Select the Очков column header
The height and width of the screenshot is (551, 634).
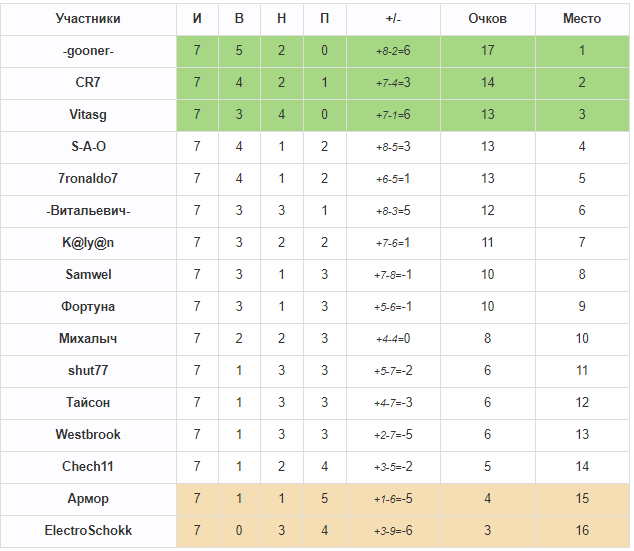click(487, 19)
